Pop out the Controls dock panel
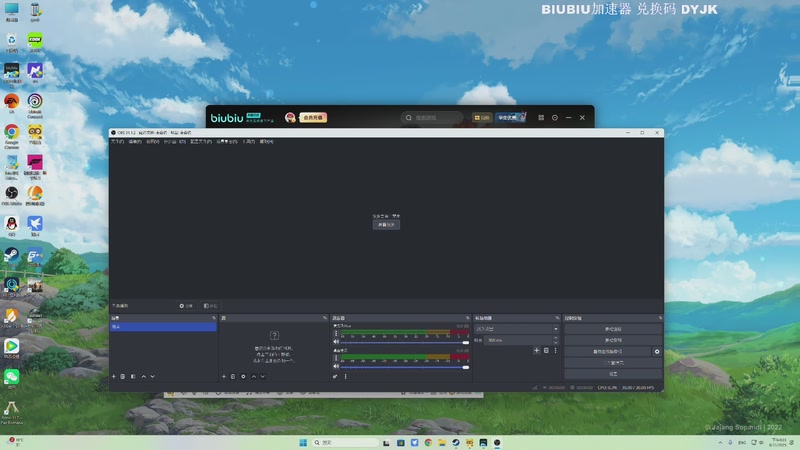The image size is (800, 450). (x=660, y=318)
